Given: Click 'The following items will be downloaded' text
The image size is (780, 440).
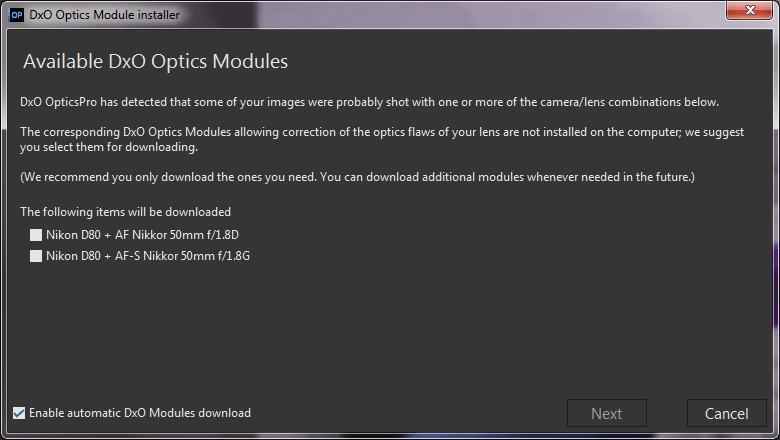Looking at the screenshot, I should 125,212.
